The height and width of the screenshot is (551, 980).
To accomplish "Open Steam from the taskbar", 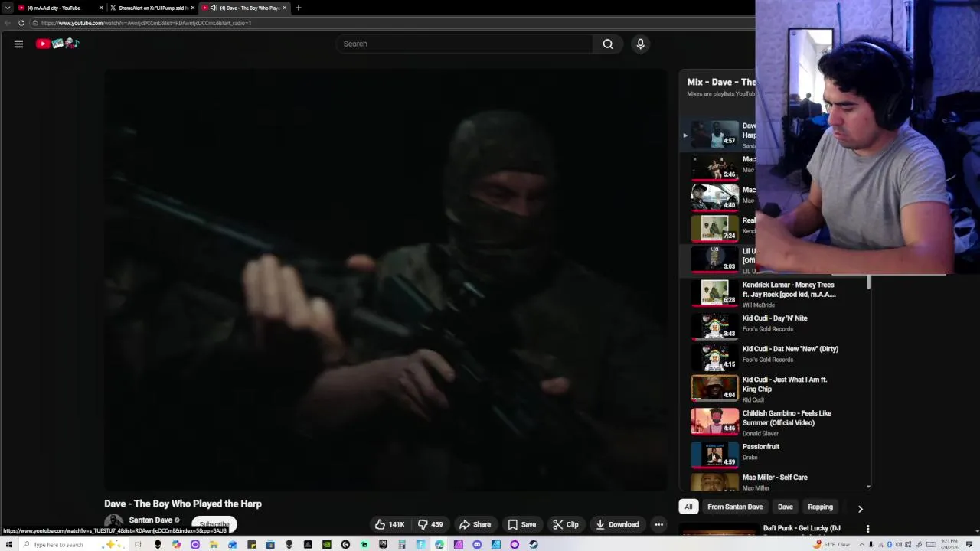I will click(x=533, y=544).
